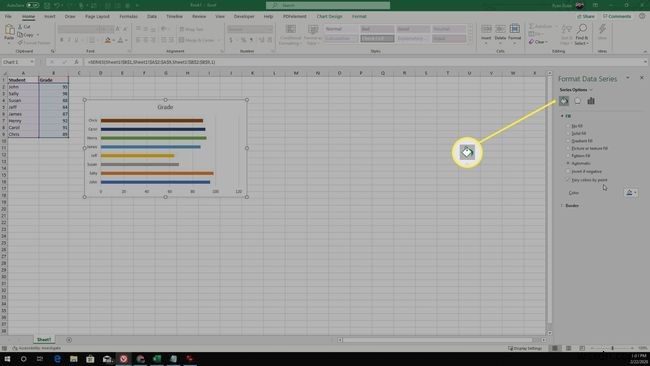Image resolution: width=650 pixels, height=366 pixels.
Task: Toggle the AutoSave switch
Action: pyautogui.click(x=33, y=5)
